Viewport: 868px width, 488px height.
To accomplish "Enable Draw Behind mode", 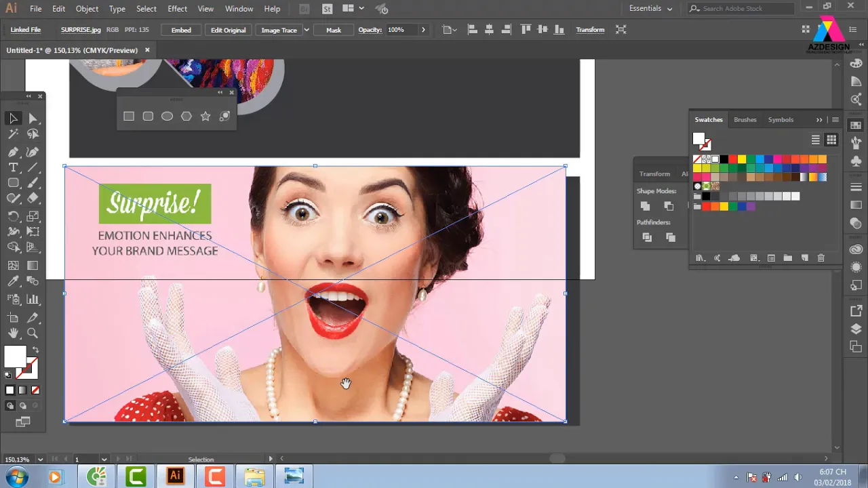I will pyautogui.click(x=22, y=406).
